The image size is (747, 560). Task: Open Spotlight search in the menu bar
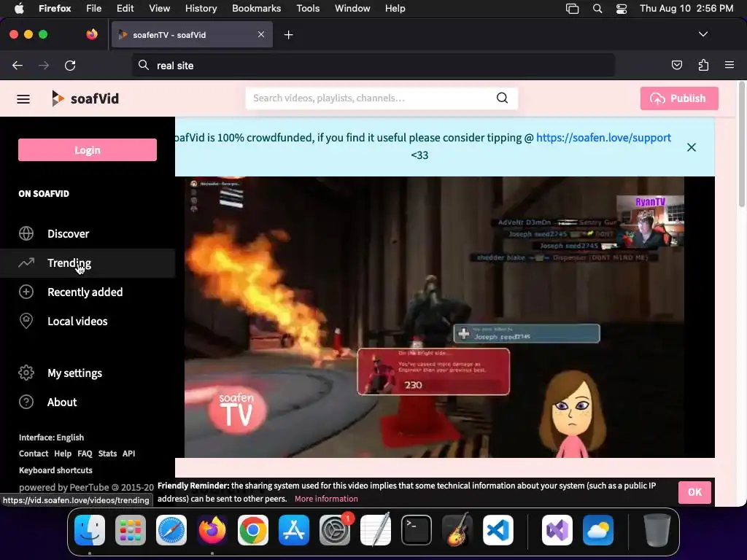(597, 9)
